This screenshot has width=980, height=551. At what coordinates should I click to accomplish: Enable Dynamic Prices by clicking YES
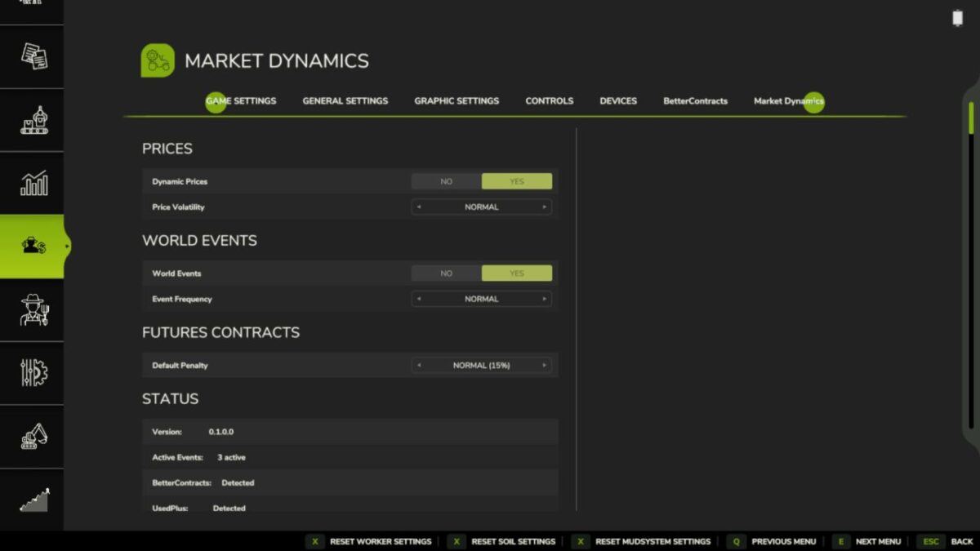click(x=517, y=180)
